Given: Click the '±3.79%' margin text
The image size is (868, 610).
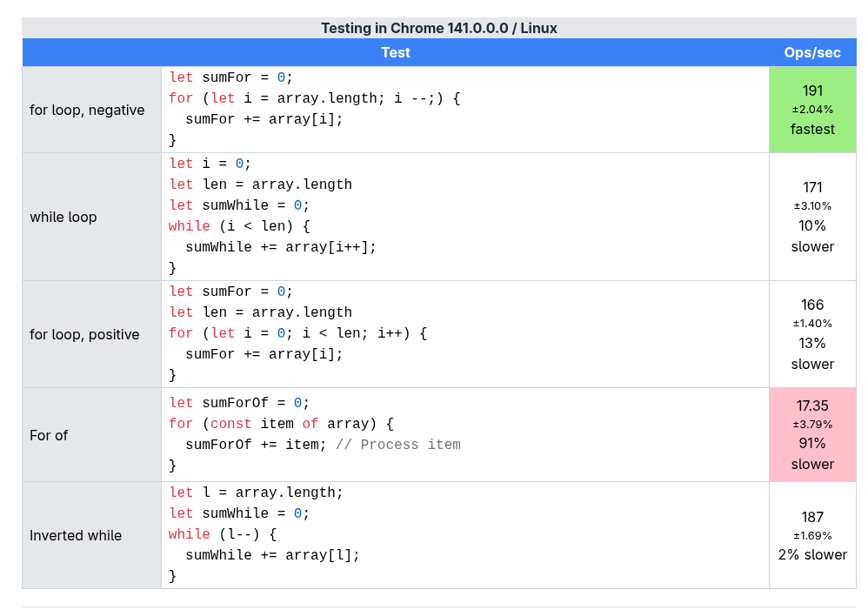Looking at the screenshot, I should pos(812,425).
